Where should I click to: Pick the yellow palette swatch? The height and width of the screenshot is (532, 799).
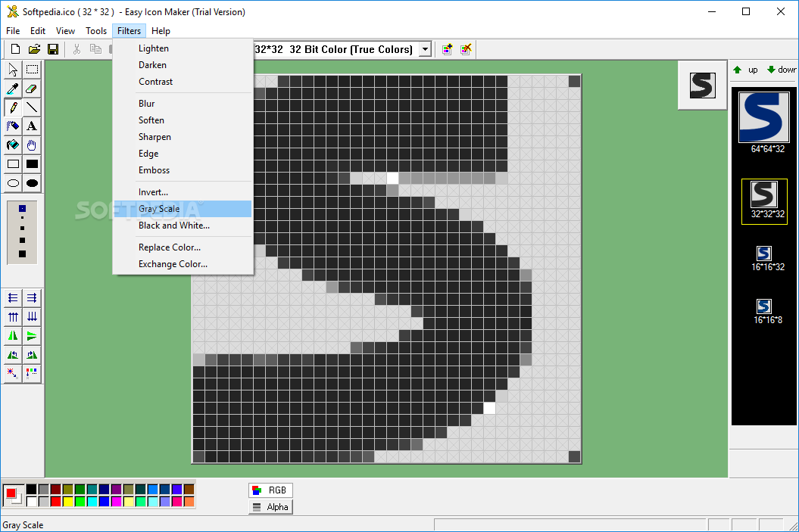click(67, 502)
